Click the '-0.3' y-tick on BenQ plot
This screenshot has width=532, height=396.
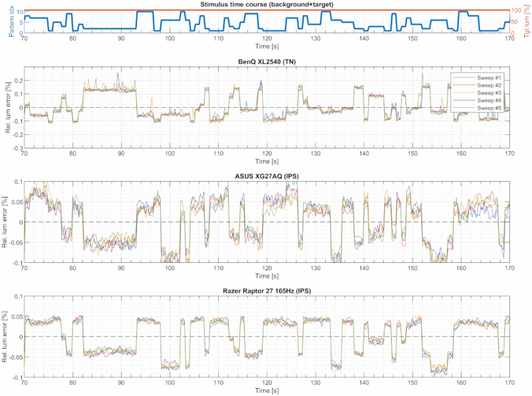[19, 148]
